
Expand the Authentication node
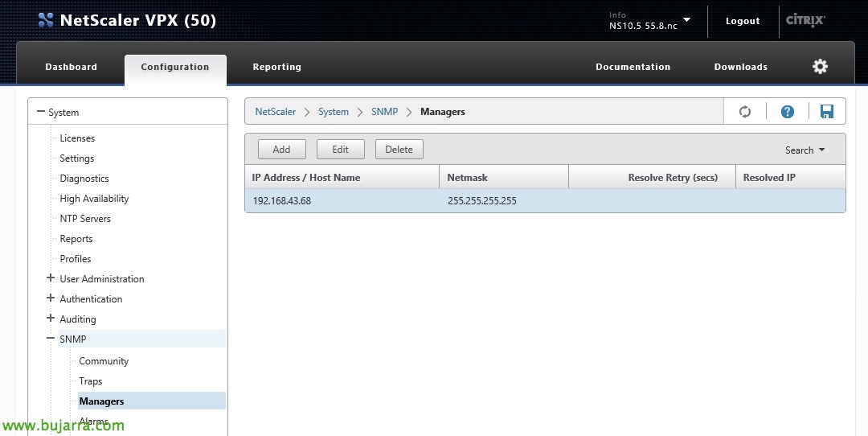tap(51, 298)
